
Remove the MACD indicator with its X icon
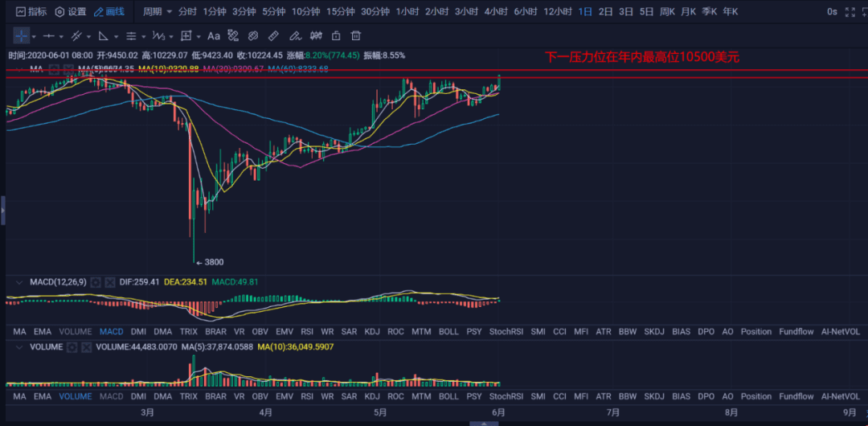point(110,282)
